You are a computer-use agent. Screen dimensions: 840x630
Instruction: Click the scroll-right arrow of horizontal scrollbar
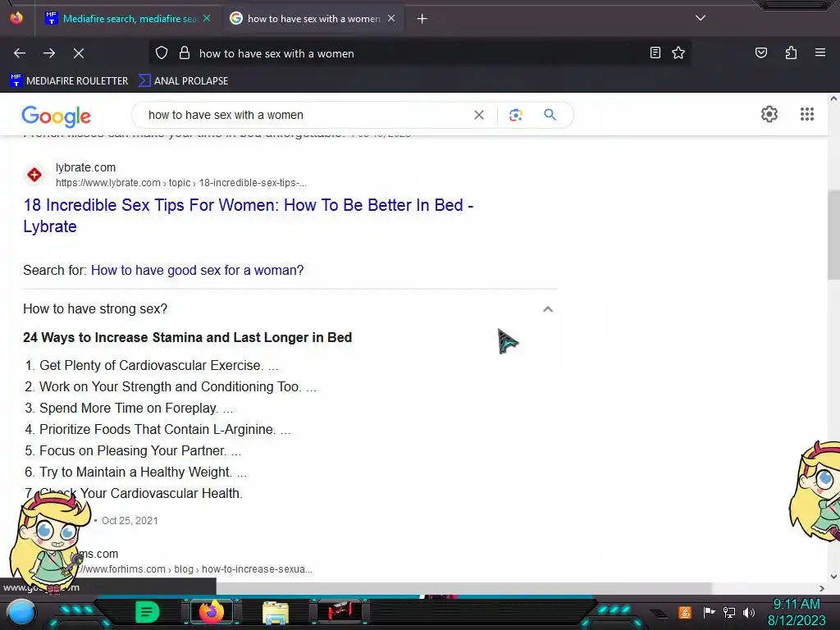[x=822, y=588]
